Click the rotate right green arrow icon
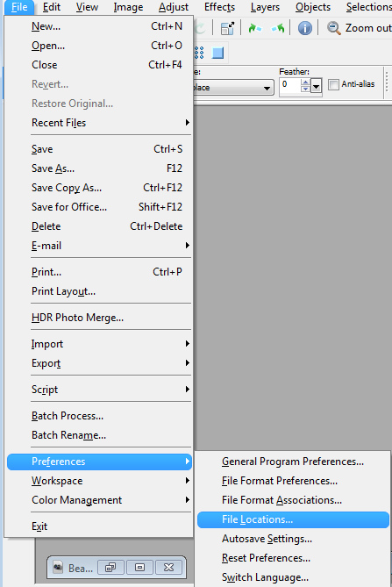Image resolution: width=392 pixels, height=587 pixels. click(254, 28)
